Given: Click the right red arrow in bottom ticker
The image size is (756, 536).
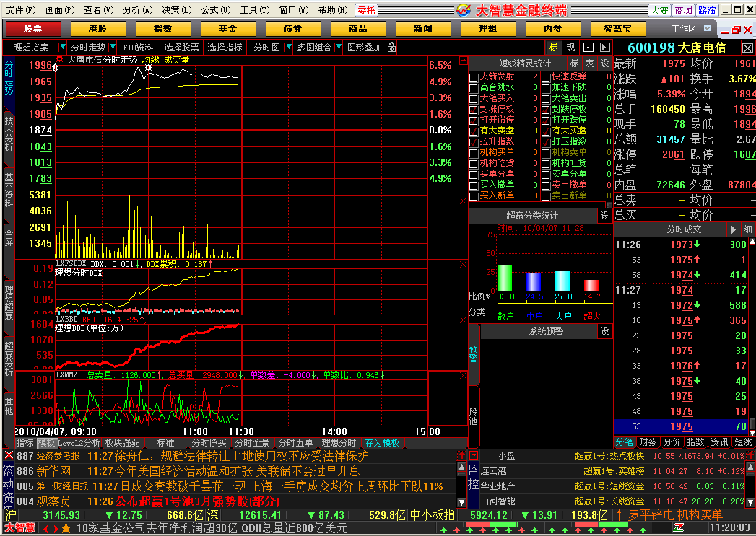Looking at the screenshot, I should (x=56, y=529).
